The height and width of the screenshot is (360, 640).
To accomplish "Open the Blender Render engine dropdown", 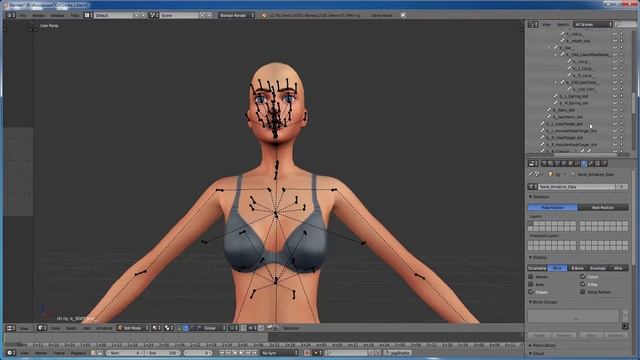I will [x=236, y=15].
